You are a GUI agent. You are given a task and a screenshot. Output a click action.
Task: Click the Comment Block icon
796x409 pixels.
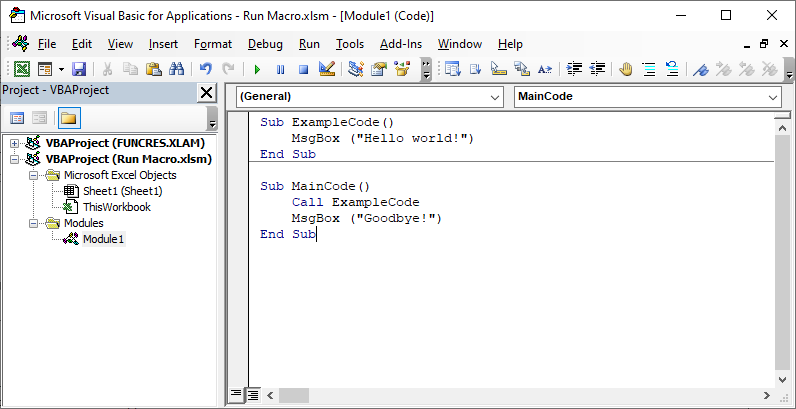coord(649,69)
